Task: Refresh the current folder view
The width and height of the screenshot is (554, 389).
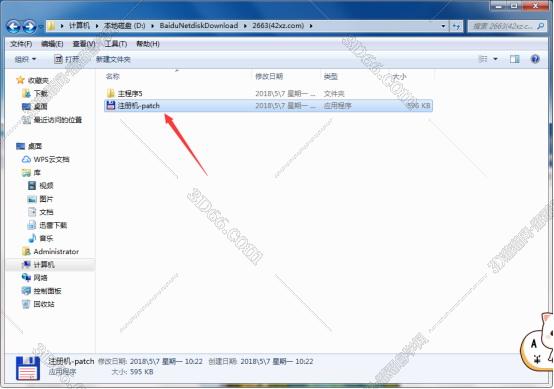Action: [x=456, y=26]
